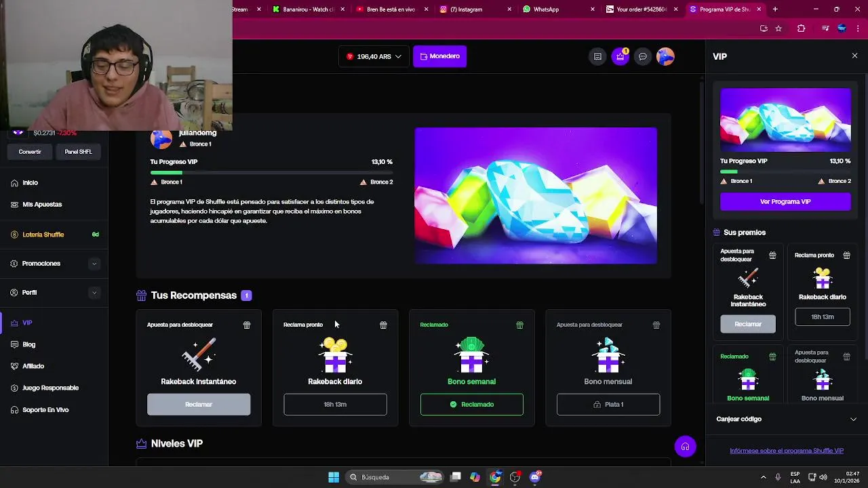868x488 pixels.
Task: Switch to Bren Be está en vivo tab
Action: [392, 9]
